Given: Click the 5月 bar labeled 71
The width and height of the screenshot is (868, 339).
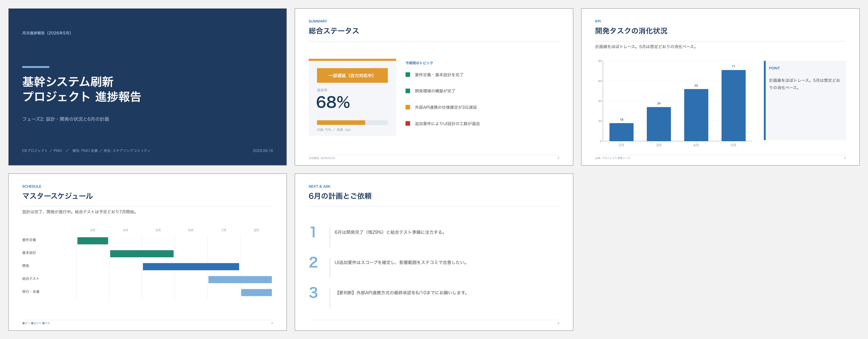Looking at the screenshot, I should click(733, 106).
